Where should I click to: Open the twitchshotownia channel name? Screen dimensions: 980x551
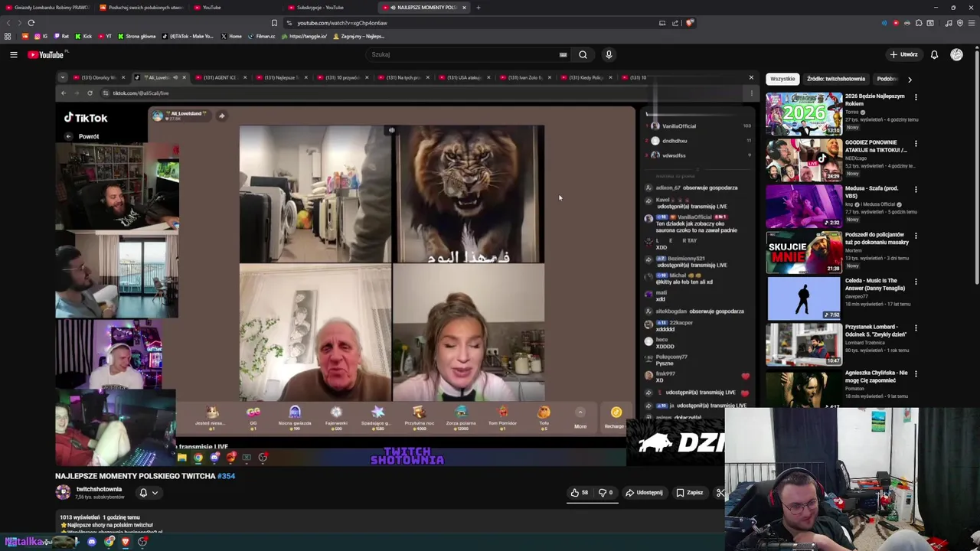99,489
